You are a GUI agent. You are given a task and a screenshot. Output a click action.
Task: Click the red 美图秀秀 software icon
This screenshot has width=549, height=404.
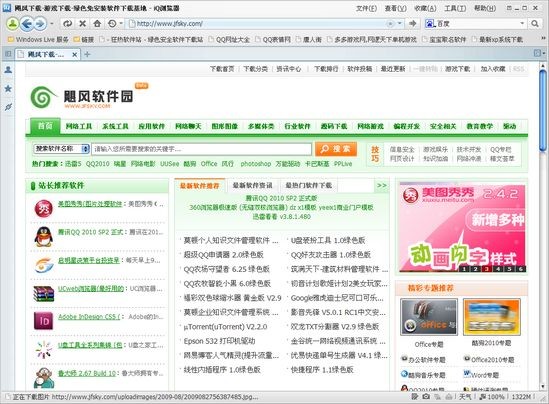point(43,208)
